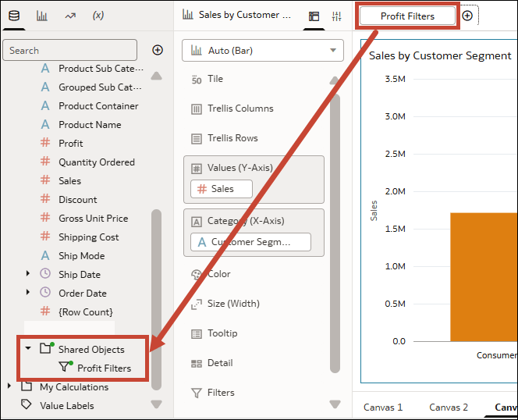
Task: Select Quantity Ordered measure
Action: [97, 162]
